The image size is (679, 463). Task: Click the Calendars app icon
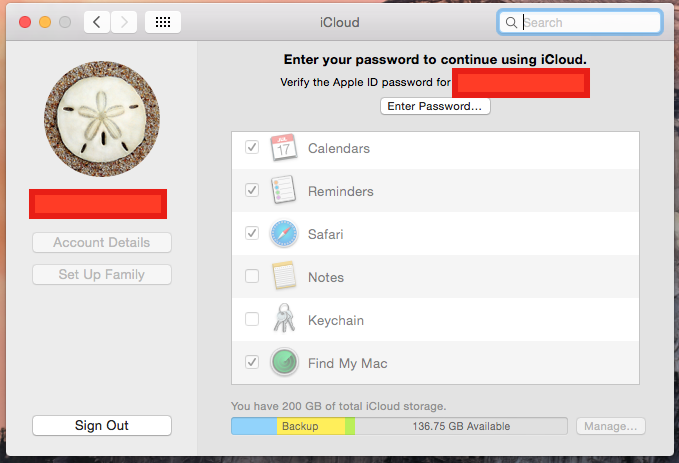pyautogui.click(x=284, y=148)
